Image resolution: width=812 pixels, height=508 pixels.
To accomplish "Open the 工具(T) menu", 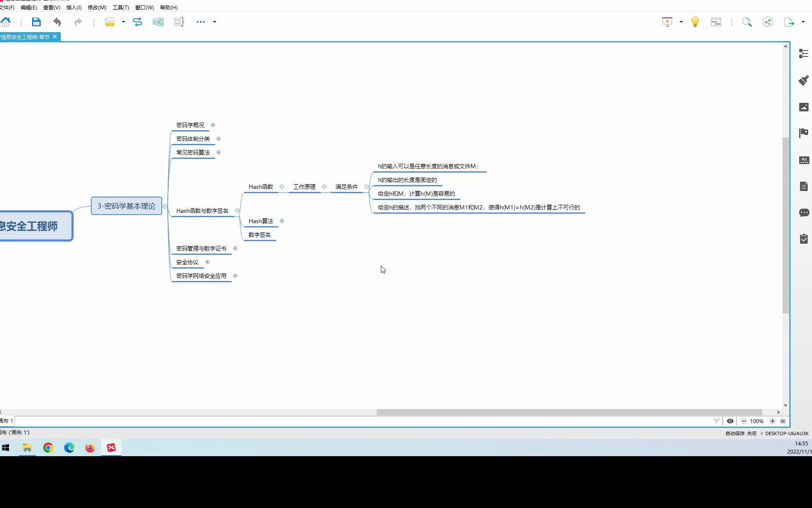I will (x=121, y=8).
